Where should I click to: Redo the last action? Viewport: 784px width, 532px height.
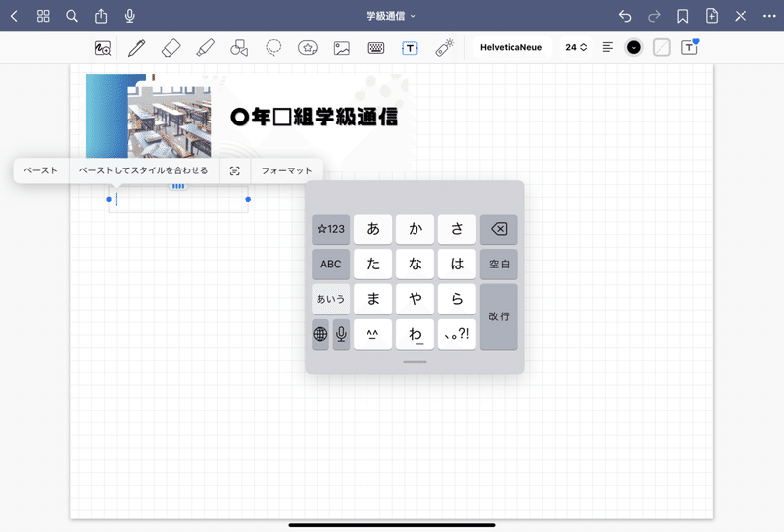coord(654,16)
